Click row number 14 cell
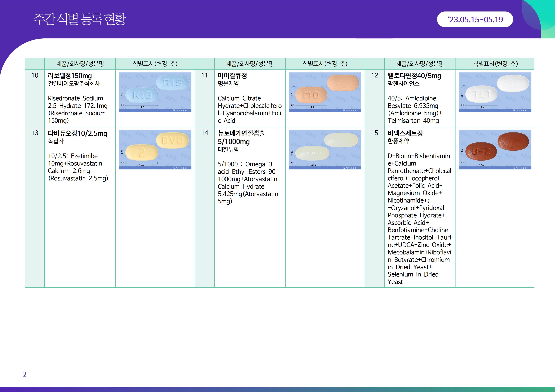The width and height of the screenshot is (555, 392). (205, 133)
